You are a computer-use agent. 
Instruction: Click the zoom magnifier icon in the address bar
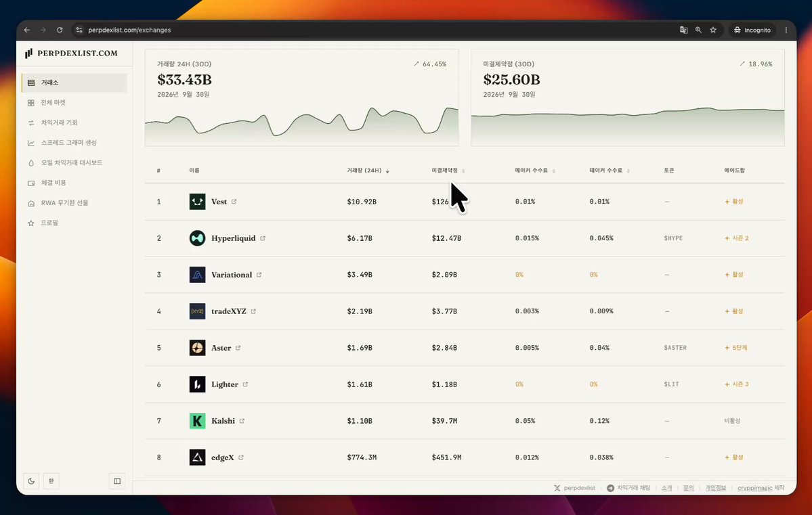pyautogui.click(x=699, y=30)
